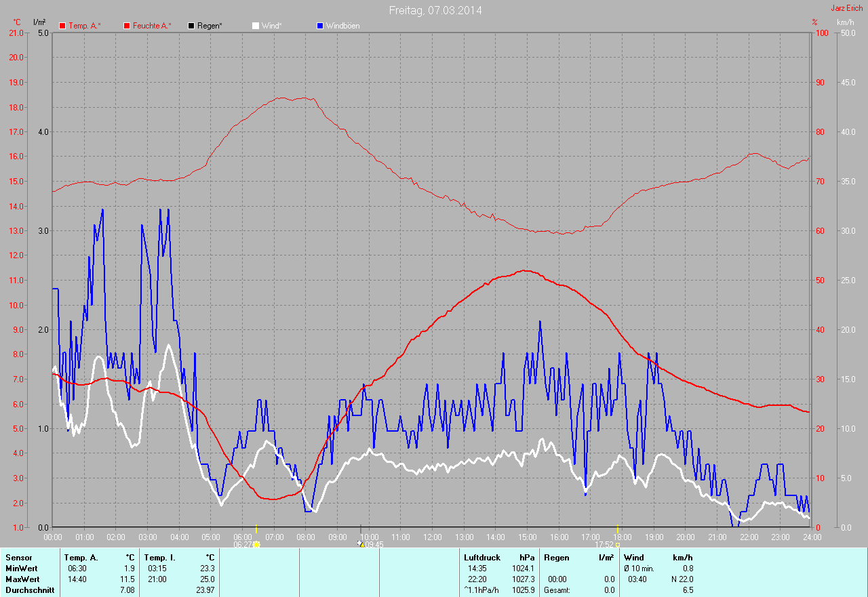Image resolution: width=868 pixels, height=597 pixels.
Task: Click the wind value "0.8"
Action: (x=687, y=569)
